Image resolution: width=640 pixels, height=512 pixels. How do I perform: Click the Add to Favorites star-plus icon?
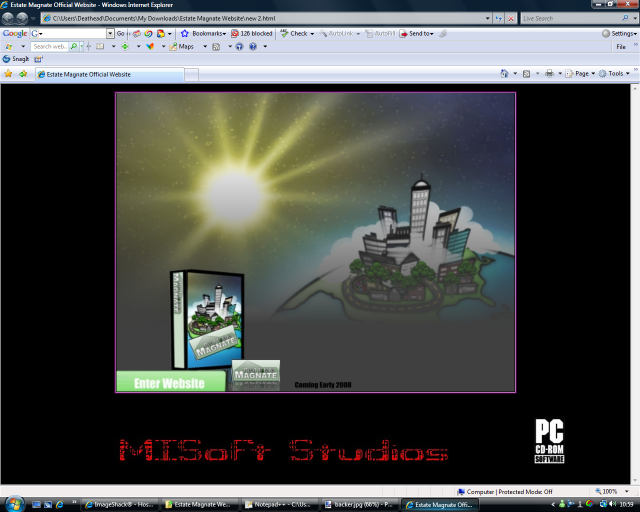point(23,74)
